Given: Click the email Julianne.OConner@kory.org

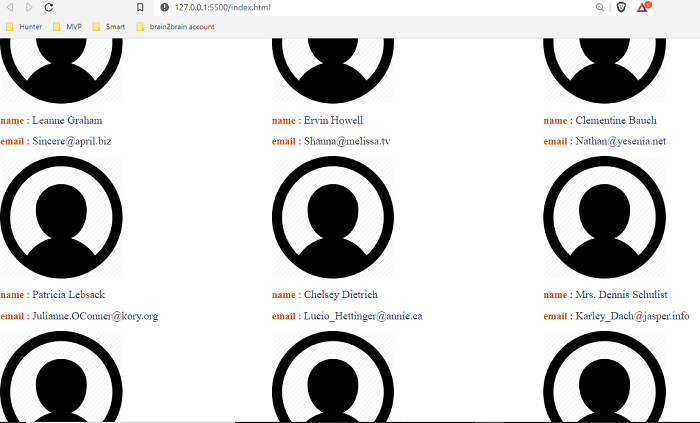Looking at the screenshot, I should pyautogui.click(x=95, y=316).
